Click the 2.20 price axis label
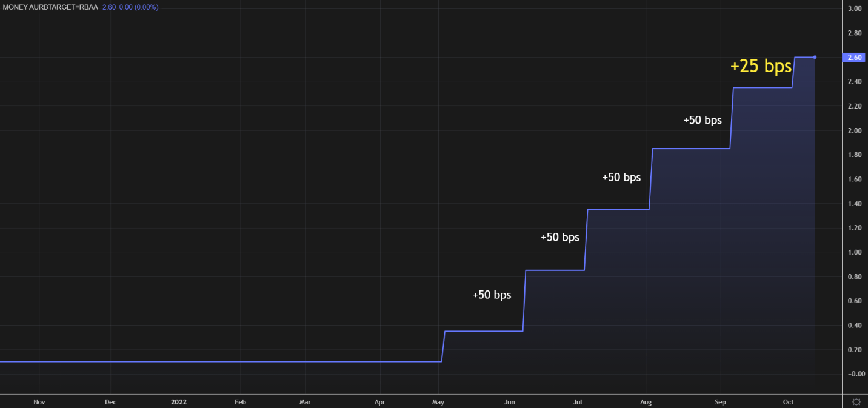868x408 pixels. (x=855, y=106)
